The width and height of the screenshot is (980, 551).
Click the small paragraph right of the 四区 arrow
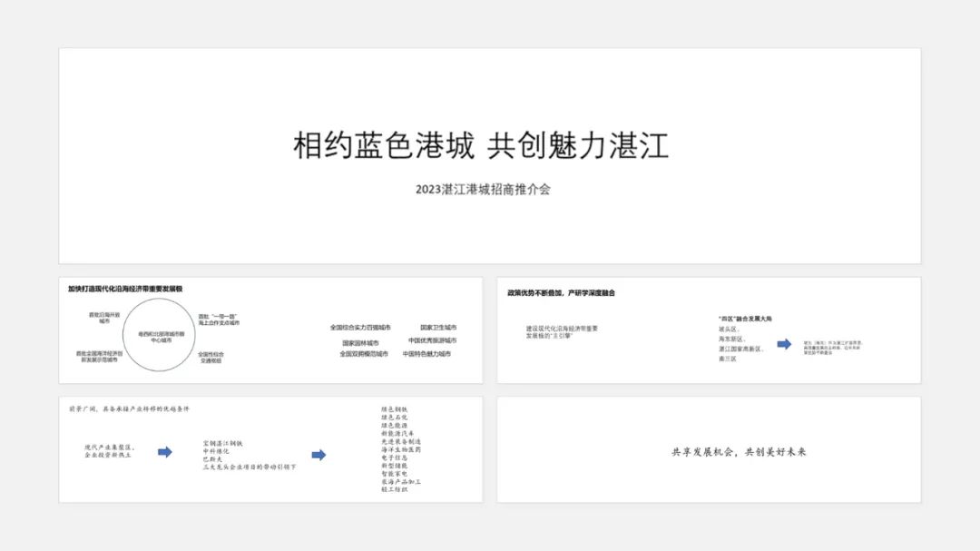pyautogui.click(x=832, y=348)
